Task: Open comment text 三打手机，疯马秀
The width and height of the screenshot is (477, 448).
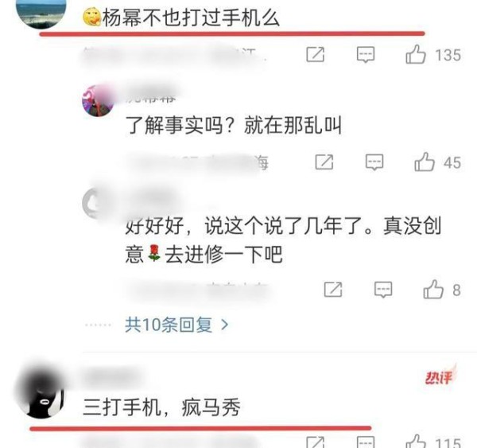Action: coord(162,407)
